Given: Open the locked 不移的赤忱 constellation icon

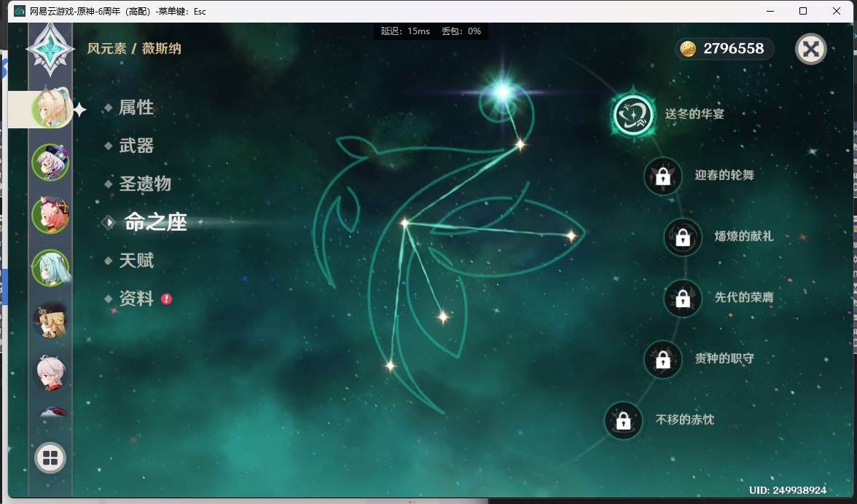Looking at the screenshot, I should coord(623,420).
